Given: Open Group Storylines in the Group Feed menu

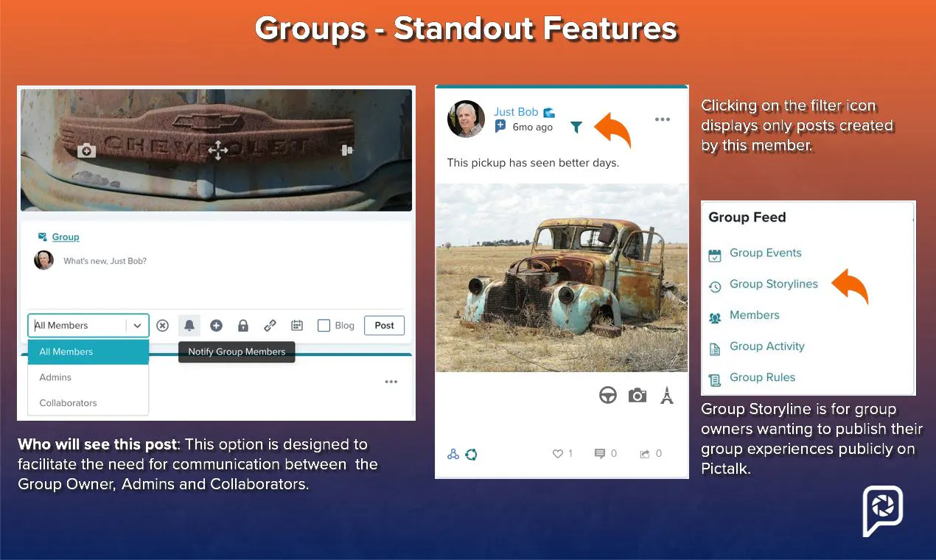Looking at the screenshot, I should tap(774, 284).
